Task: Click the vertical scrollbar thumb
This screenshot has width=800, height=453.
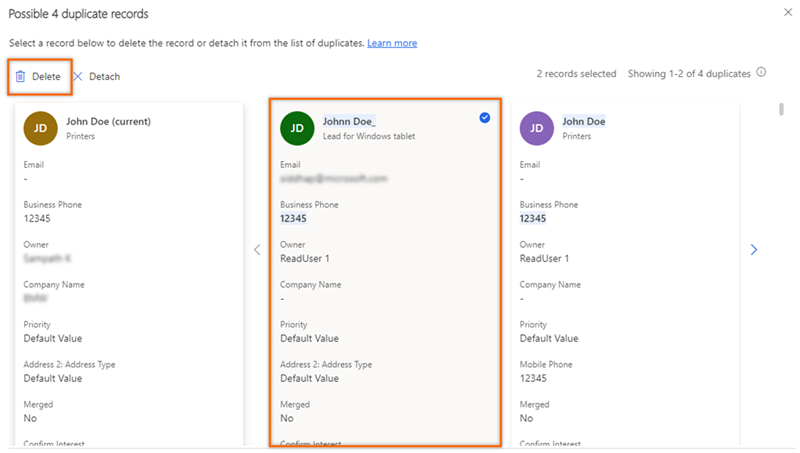Action: tap(781, 109)
